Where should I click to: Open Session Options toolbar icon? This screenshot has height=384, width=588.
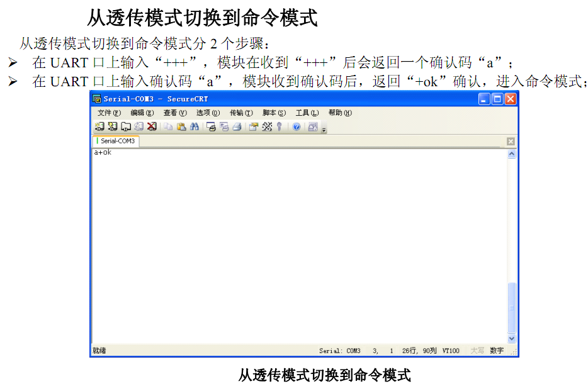[254, 127]
